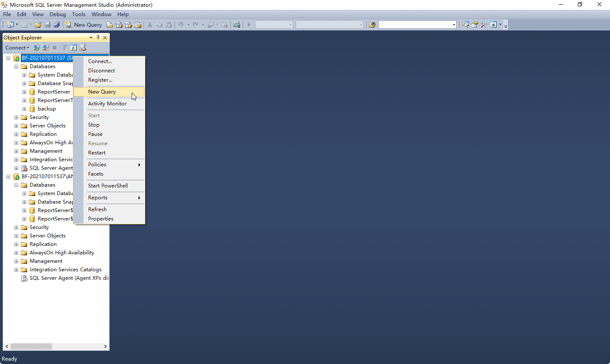610x364 pixels.
Task: Open the find combo box in toolbar
Action: coord(417,25)
